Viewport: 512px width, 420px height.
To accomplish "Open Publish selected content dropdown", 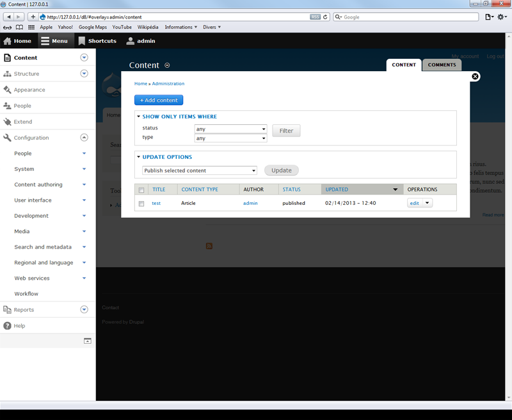I will coord(199,170).
